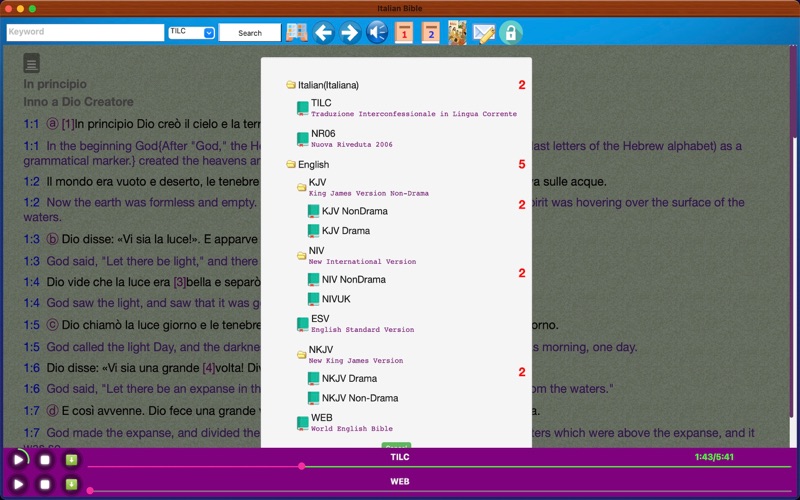800x500 pixels.
Task: Go back with the left arrow icon
Action: click(323, 33)
